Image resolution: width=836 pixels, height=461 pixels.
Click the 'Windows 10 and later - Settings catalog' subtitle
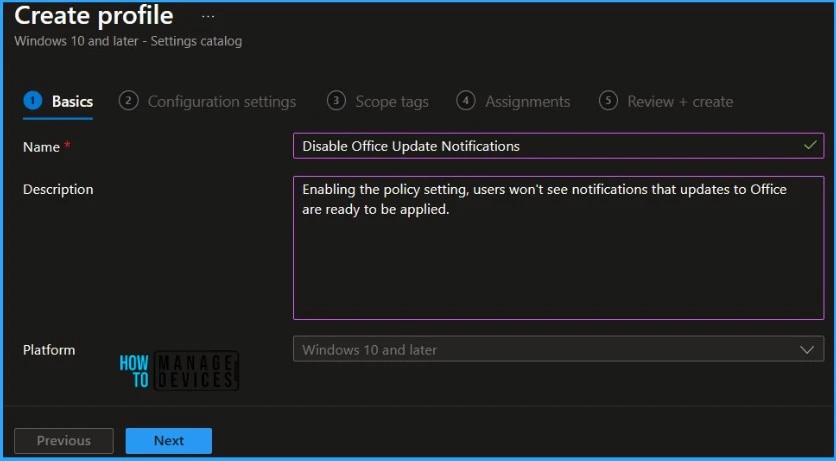[x=128, y=41]
